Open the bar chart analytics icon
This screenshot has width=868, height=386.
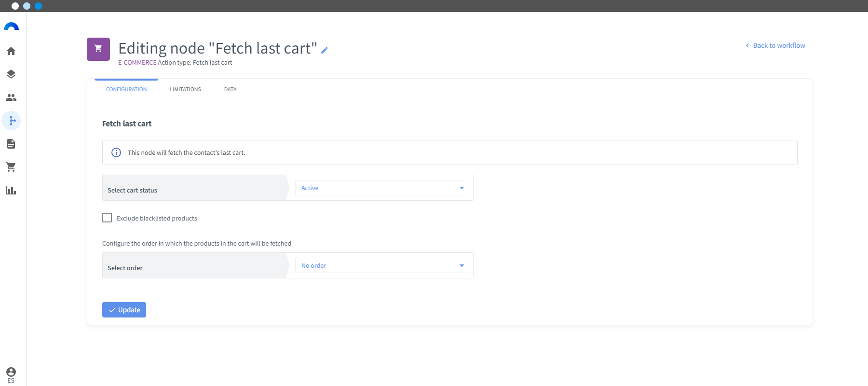pyautogui.click(x=11, y=190)
